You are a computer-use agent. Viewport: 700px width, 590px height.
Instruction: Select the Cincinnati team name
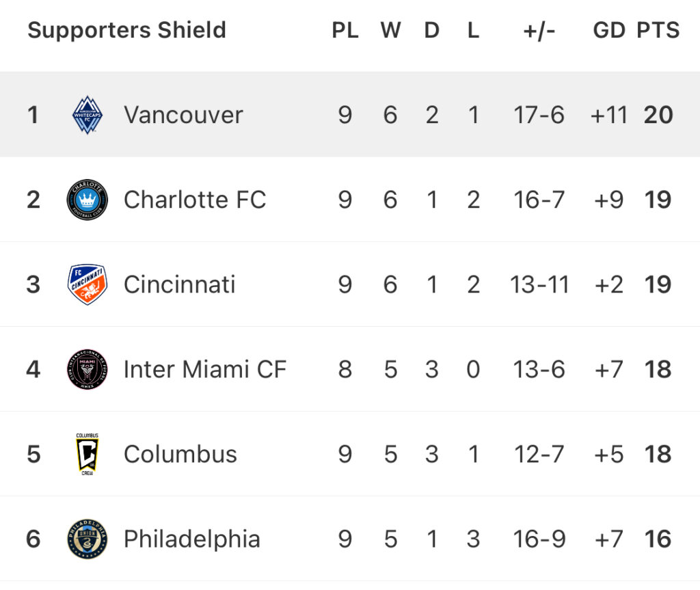point(180,284)
